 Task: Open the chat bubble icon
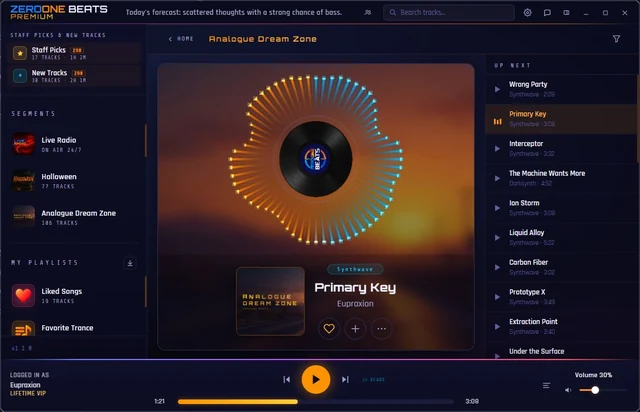pos(547,13)
